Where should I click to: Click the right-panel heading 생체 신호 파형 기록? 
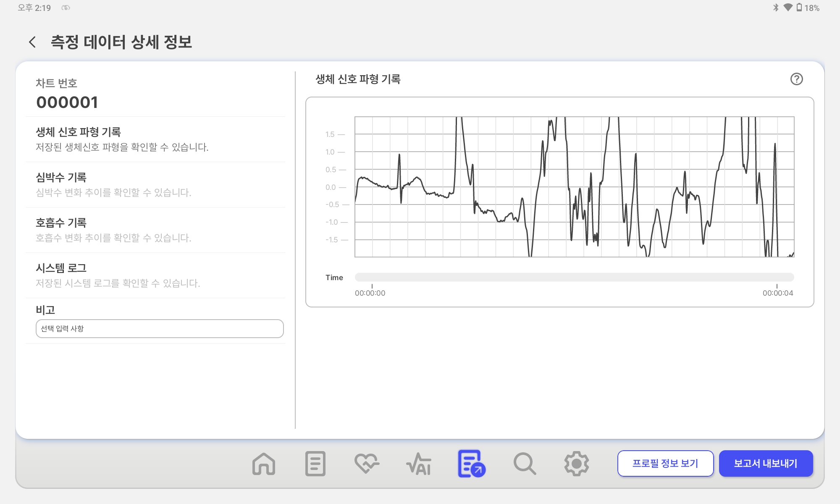[x=358, y=79]
